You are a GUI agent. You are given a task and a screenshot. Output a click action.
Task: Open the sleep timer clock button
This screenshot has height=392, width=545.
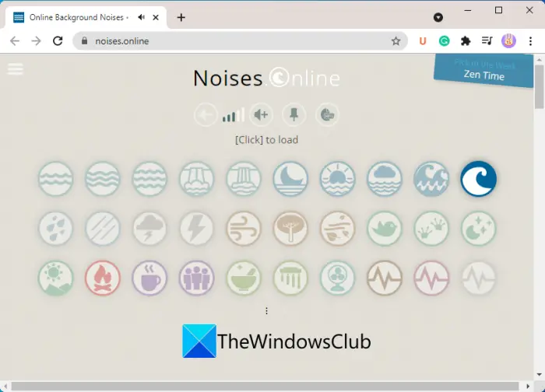click(327, 114)
